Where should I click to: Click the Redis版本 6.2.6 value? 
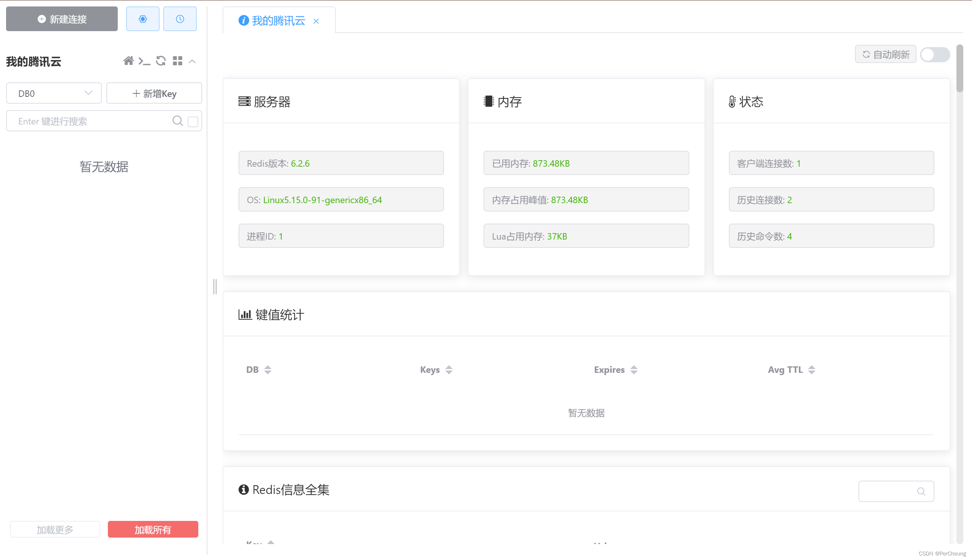[300, 164]
